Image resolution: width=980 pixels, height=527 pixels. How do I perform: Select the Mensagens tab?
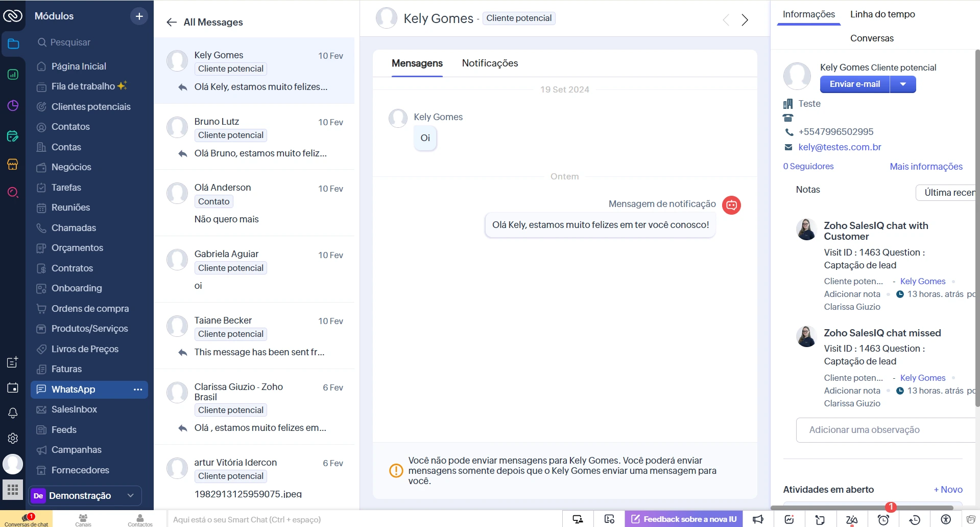coord(417,63)
